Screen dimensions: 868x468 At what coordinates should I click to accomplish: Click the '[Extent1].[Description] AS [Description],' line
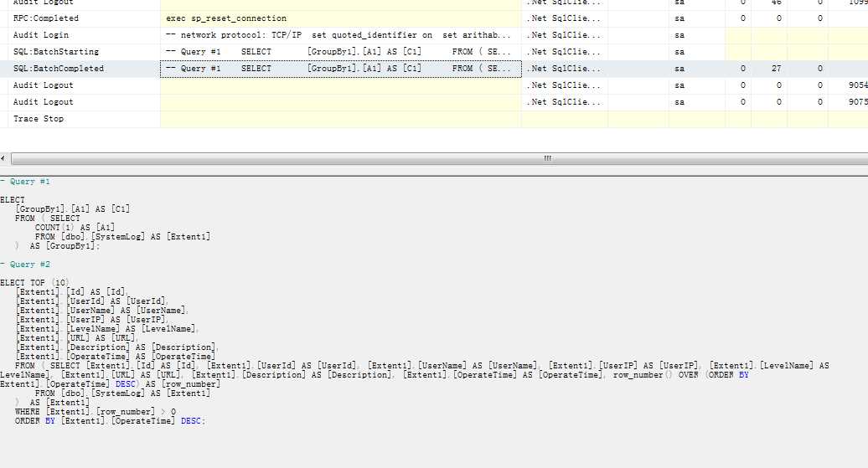(116, 347)
